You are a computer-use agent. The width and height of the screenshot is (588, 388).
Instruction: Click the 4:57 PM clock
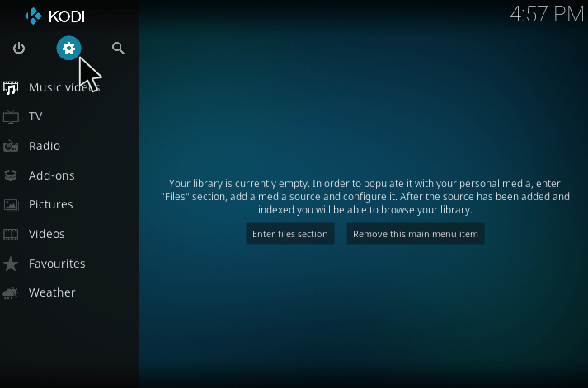pyautogui.click(x=547, y=14)
